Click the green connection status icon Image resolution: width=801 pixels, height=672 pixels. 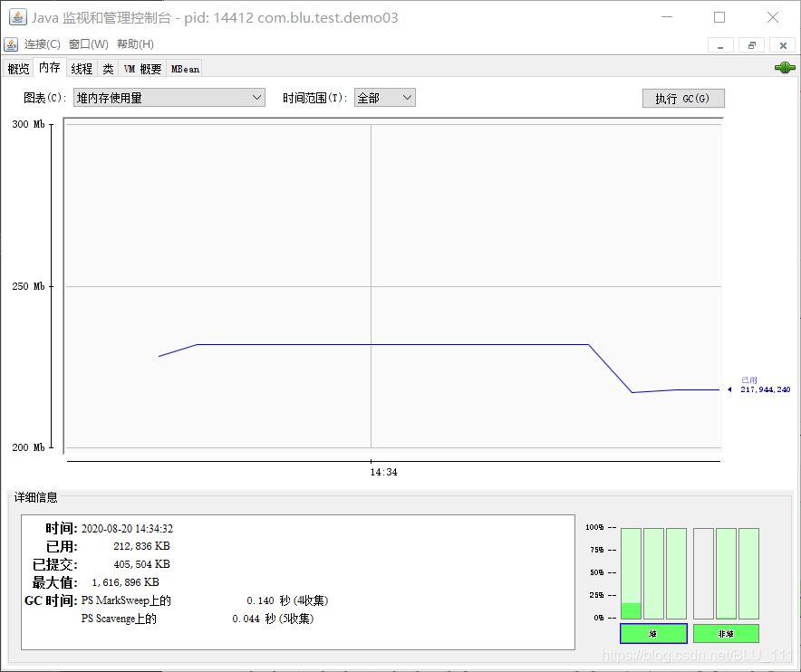click(785, 67)
